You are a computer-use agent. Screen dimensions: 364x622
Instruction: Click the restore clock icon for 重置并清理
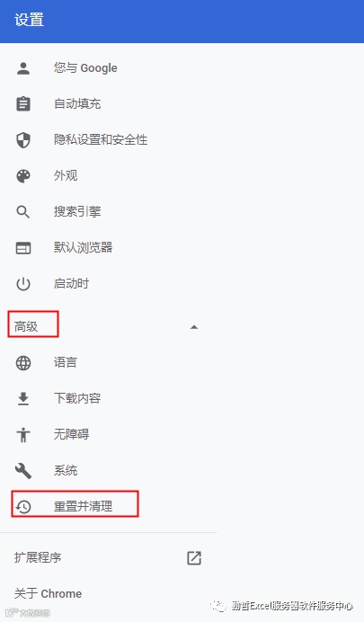coord(23,507)
